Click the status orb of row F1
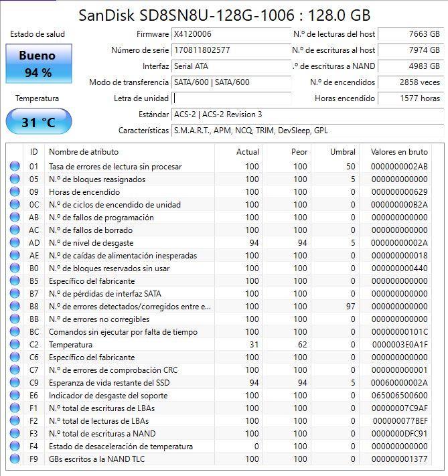This screenshot has height=476, width=448. pos(15,408)
